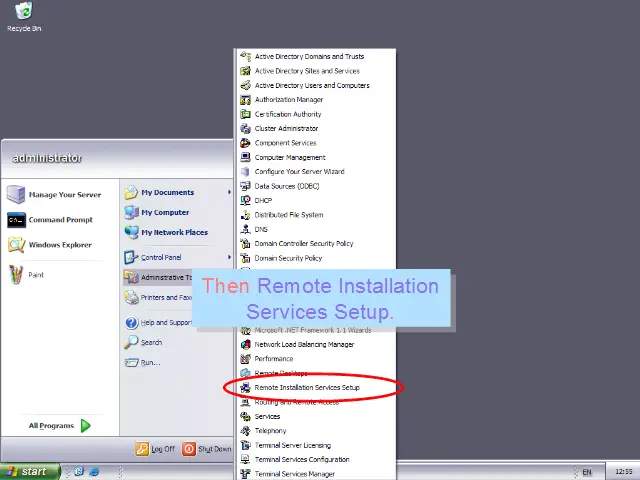Click the Search magnifier icon
This screenshot has height=480, width=640.
pos(131,342)
